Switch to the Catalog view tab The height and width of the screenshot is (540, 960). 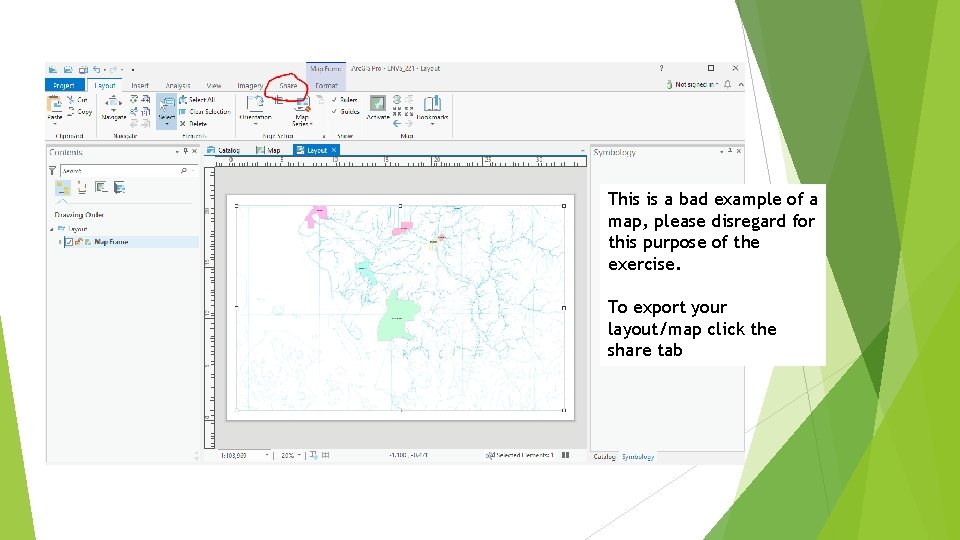[x=223, y=150]
